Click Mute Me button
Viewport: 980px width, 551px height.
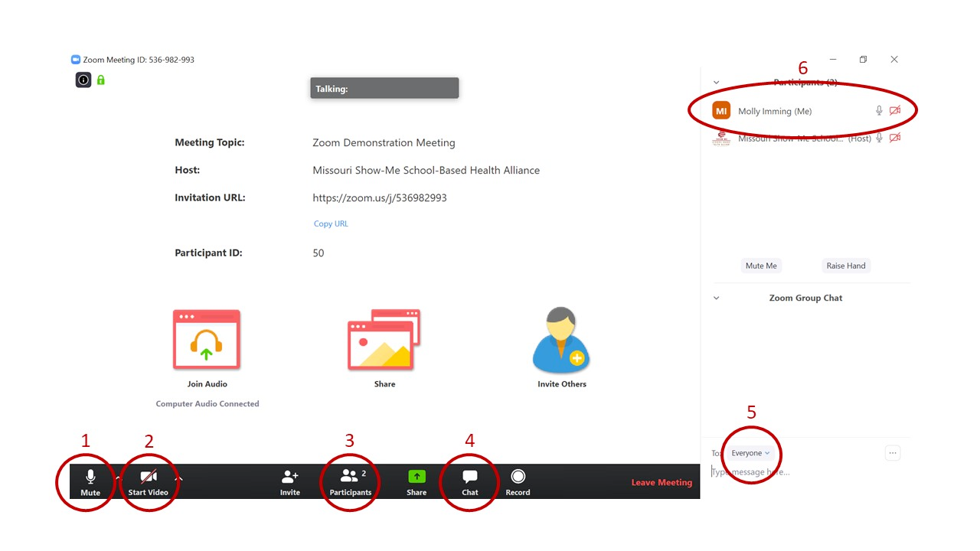(x=761, y=266)
